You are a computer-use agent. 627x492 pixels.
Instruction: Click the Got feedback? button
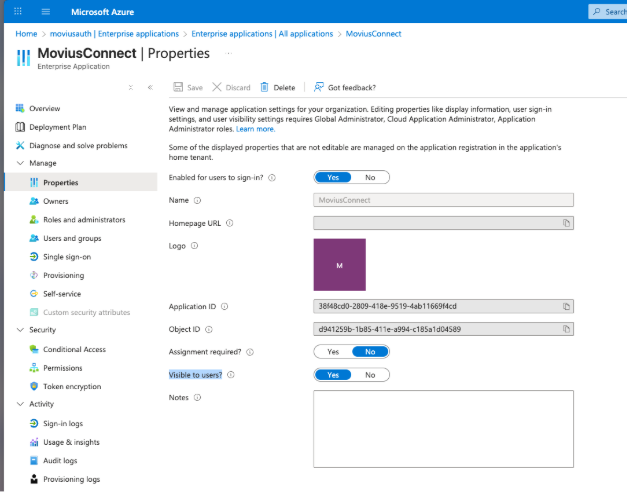[x=345, y=87]
